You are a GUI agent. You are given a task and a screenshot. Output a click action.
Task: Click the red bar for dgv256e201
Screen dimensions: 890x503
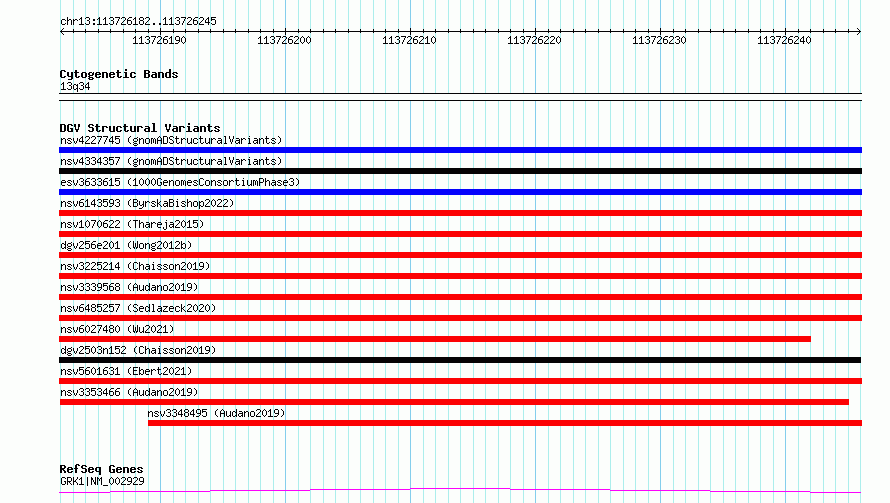coord(460,255)
